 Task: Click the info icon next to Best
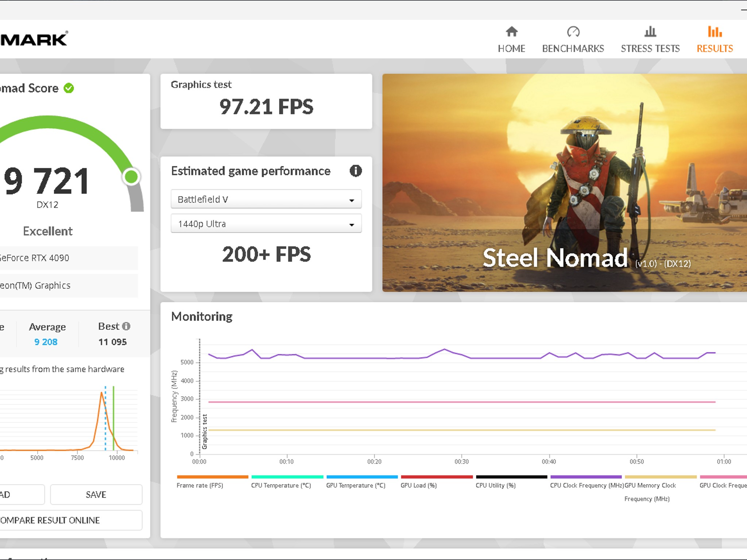coord(126,326)
